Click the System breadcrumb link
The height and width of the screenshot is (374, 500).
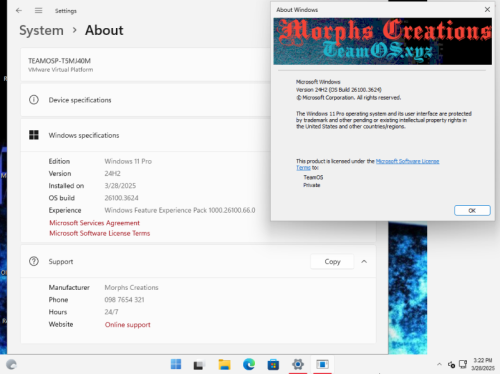41,30
